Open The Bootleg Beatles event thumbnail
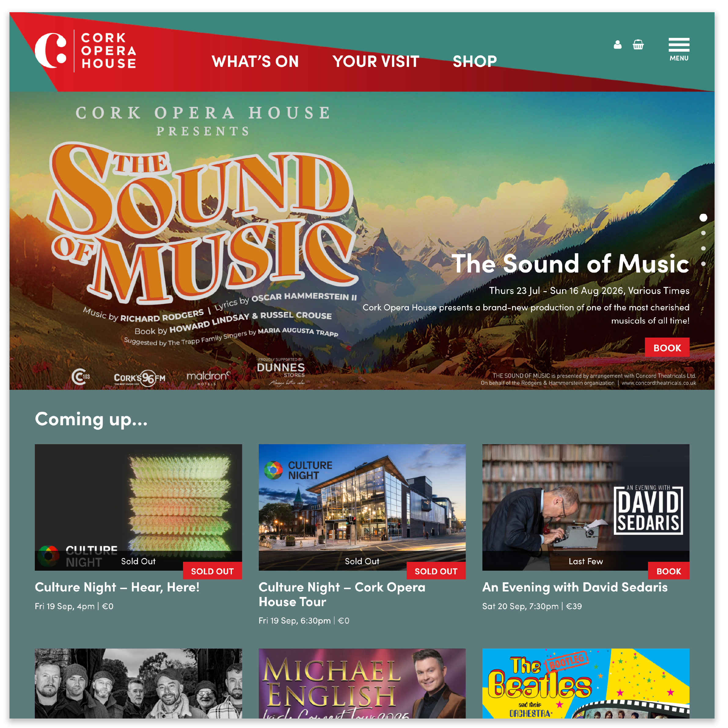This screenshot has height=728, width=728. pos(586,683)
